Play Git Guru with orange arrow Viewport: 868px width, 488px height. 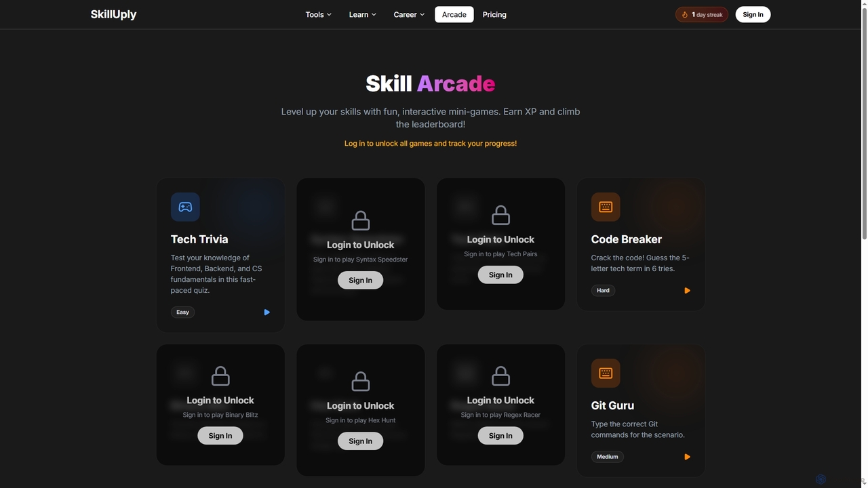(687, 457)
